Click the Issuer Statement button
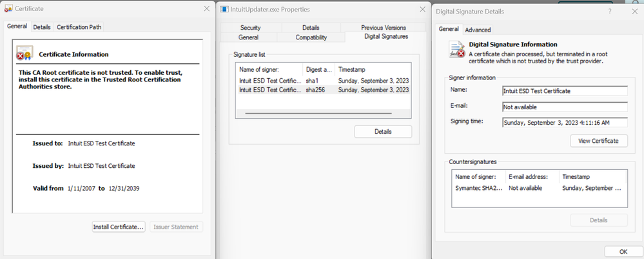Viewport: 644px width, 259px height. coord(176,227)
